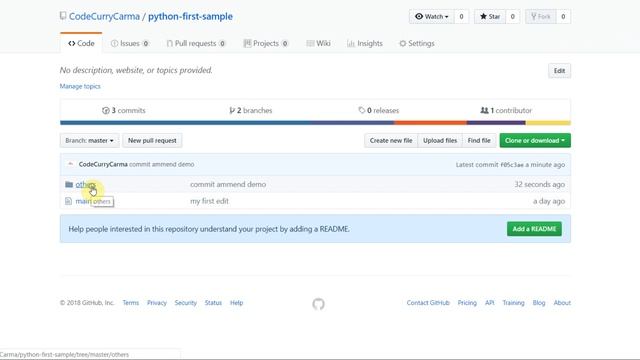Open the 'commit ammend demo' message in others row
This screenshot has width=640, height=360.
tap(228, 184)
